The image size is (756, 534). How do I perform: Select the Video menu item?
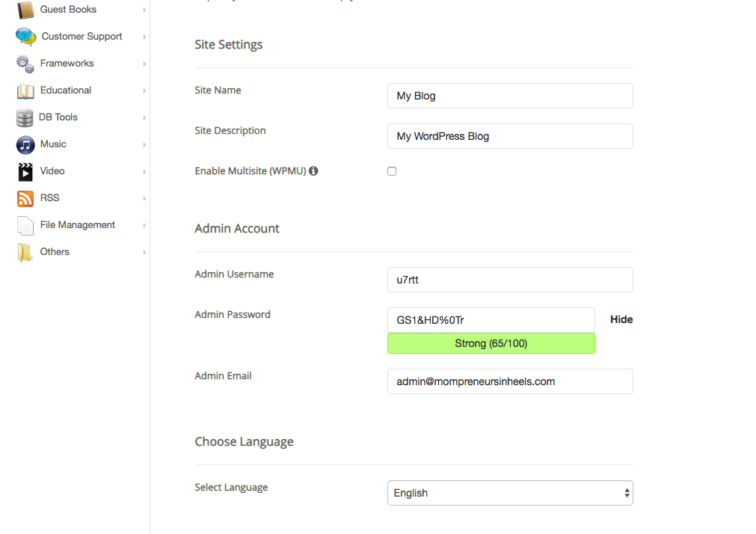point(52,171)
